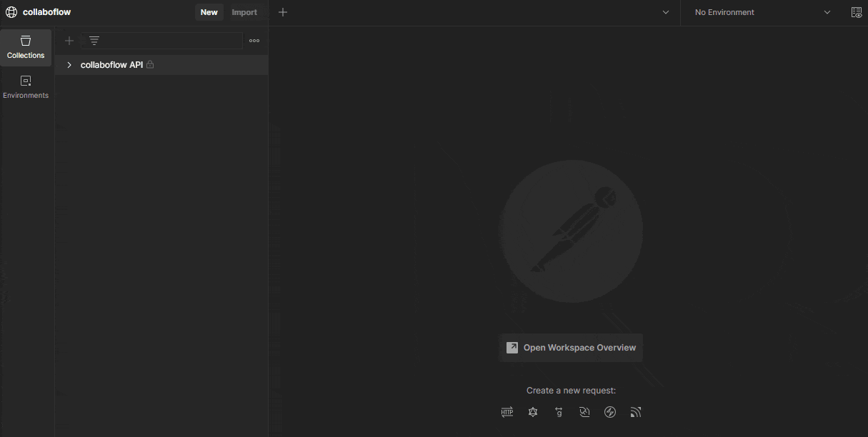Select the collaboflow API collection row
The width and height of the screenshot is (868, 437).
(161, 65)
